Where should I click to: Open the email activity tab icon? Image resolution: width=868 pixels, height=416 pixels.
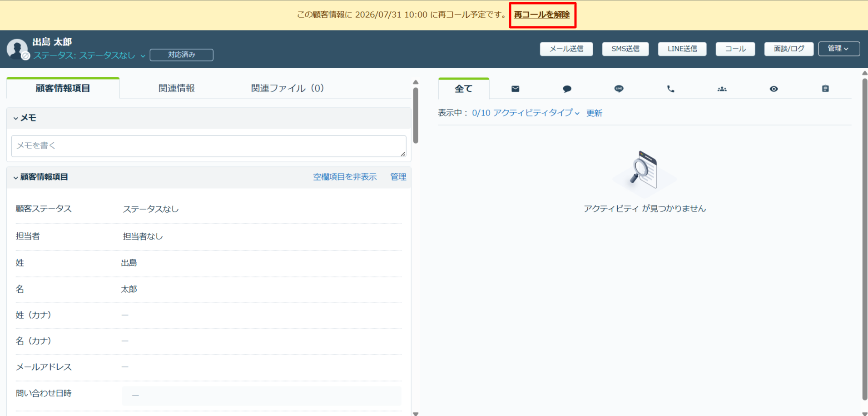pos(515,89)
